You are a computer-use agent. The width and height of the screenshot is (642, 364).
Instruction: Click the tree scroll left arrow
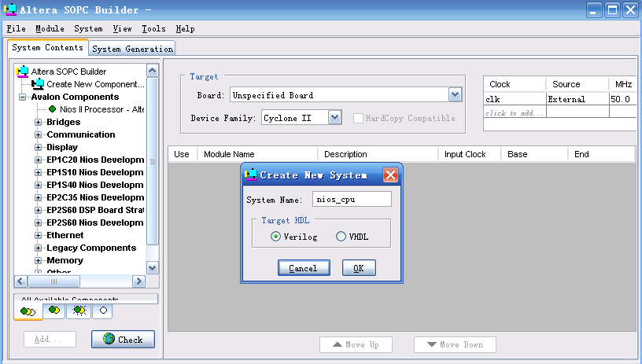21,281
